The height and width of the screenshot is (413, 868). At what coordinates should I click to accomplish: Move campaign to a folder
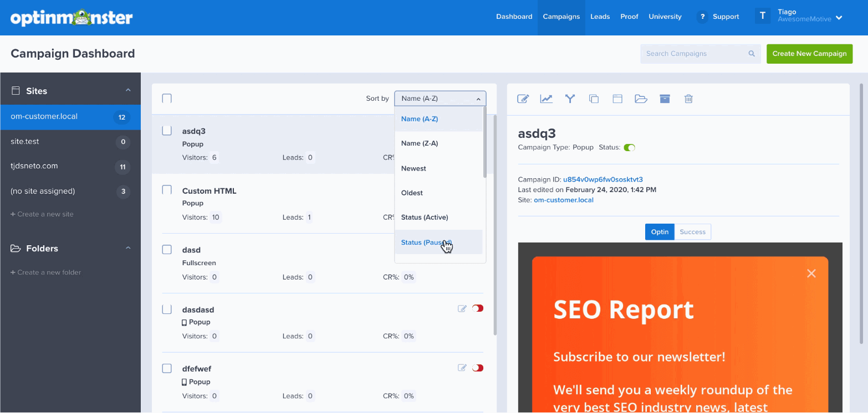click(x=641, y=99)
